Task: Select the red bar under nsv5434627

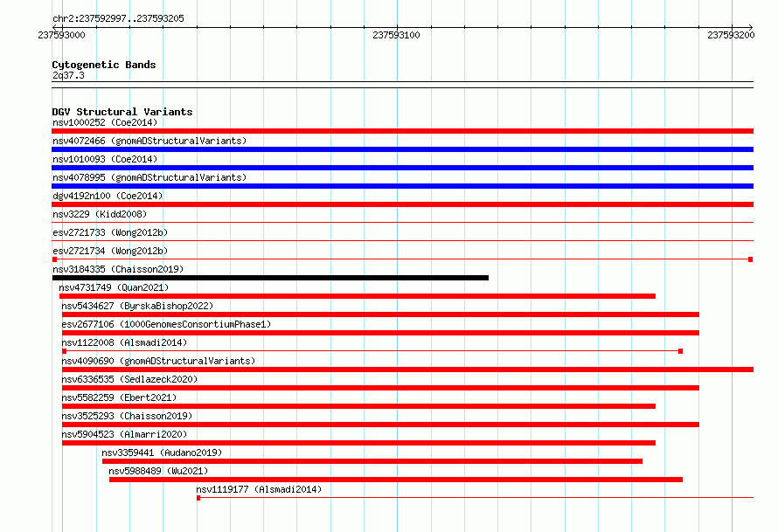Action: pyautogui.click(x=380, y=314)
